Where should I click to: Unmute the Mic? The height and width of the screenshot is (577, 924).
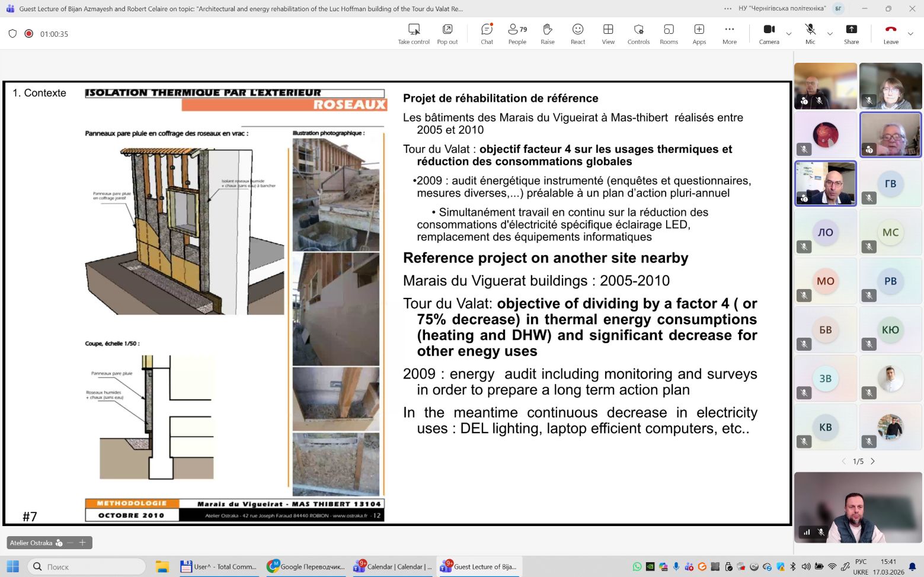tap(810, 34)
